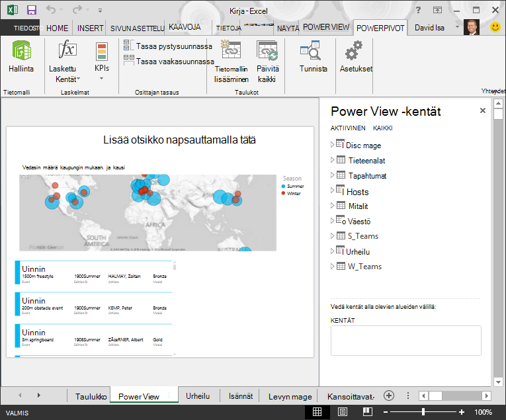Click inside the KENTÄT fields box
The width and height of the screenshot is (506, 420).
[x=405, y=341]
